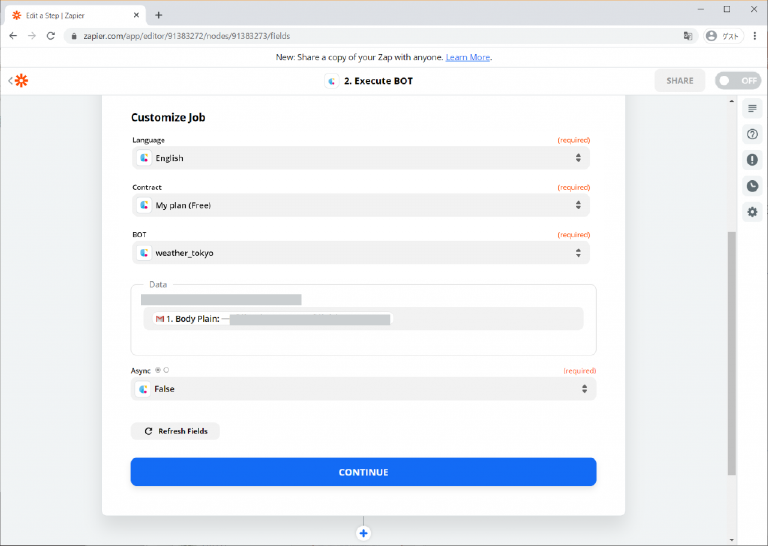Click the CONTINUE button
This screenshot has width=768, height=546.
[363, 472]
